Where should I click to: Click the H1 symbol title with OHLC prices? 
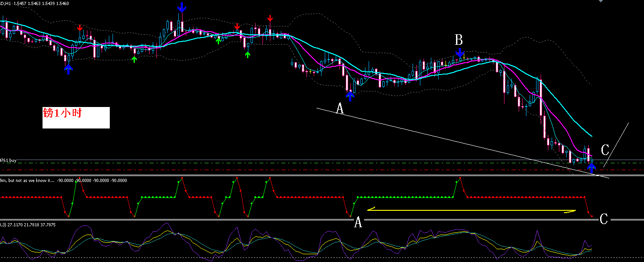[x=34, y=3]
